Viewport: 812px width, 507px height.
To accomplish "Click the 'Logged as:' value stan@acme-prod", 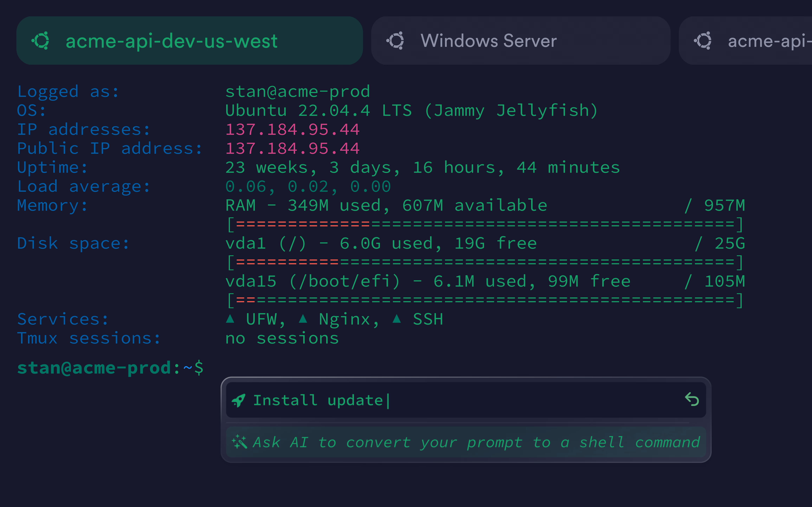I will point(298,92).
